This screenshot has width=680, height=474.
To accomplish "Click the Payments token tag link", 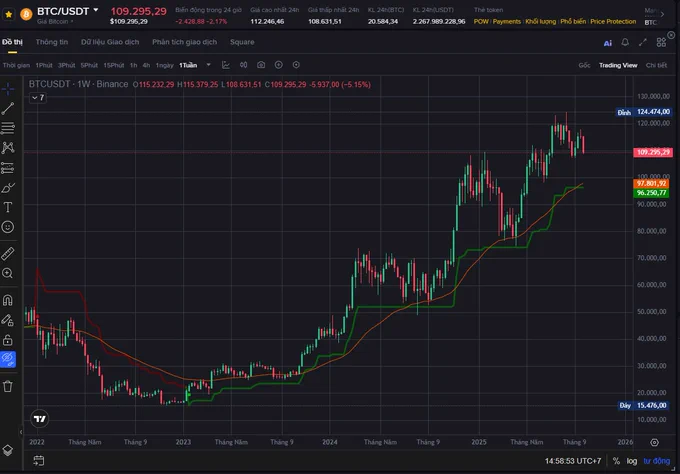I will click(x=507, y=21).
